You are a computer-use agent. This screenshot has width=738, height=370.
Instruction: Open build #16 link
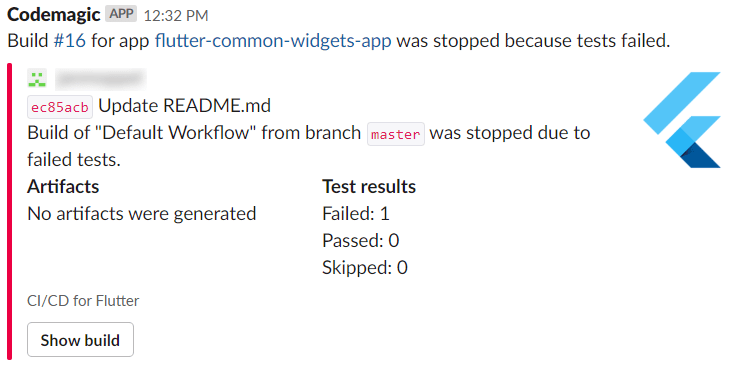[x=70, y=41]
